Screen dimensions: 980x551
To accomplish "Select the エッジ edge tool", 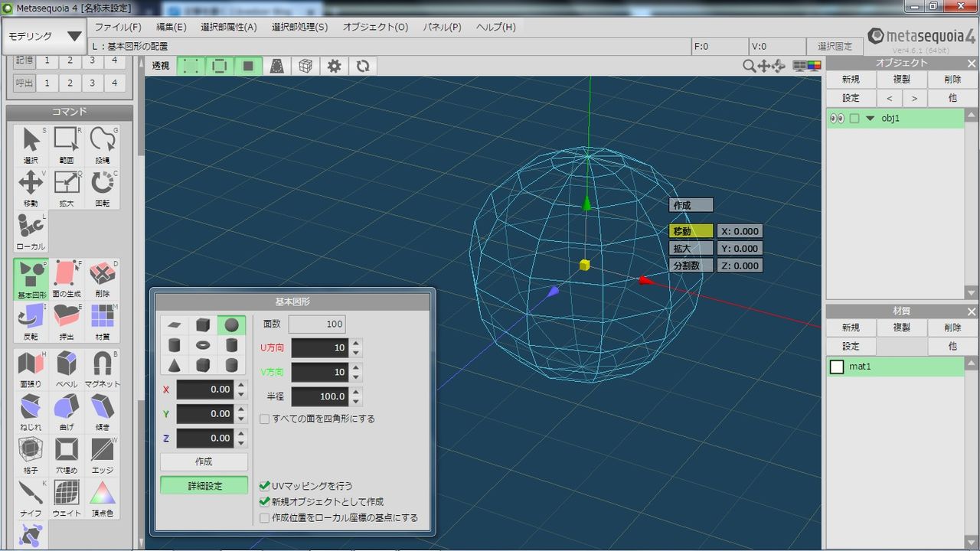I will pos(103,455).
